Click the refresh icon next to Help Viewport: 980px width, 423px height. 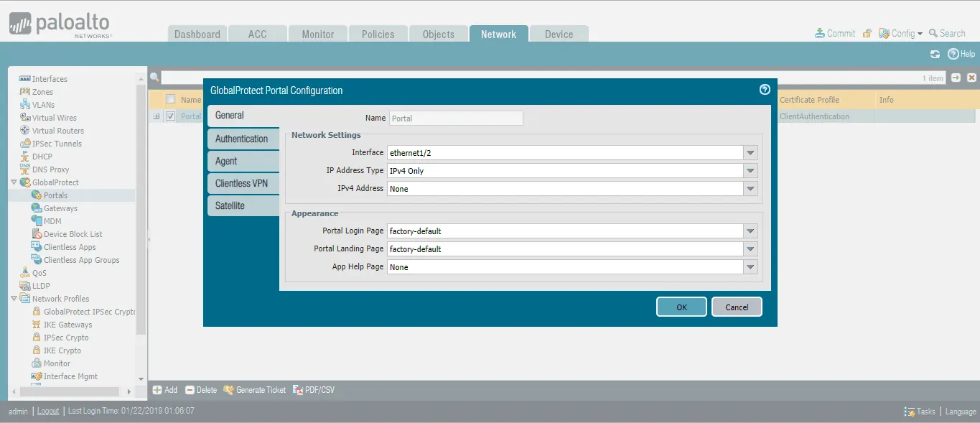click(935, 54)
